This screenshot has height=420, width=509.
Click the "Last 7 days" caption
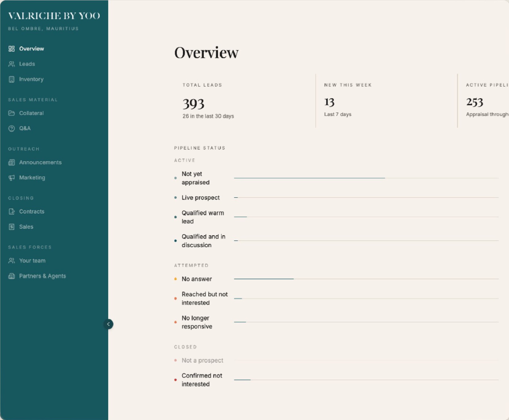[x=338, y=114]
